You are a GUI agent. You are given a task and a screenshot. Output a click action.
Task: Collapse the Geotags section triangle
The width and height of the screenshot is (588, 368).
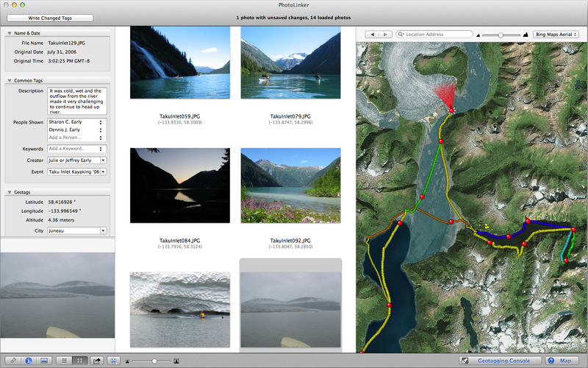pos(10,192)
